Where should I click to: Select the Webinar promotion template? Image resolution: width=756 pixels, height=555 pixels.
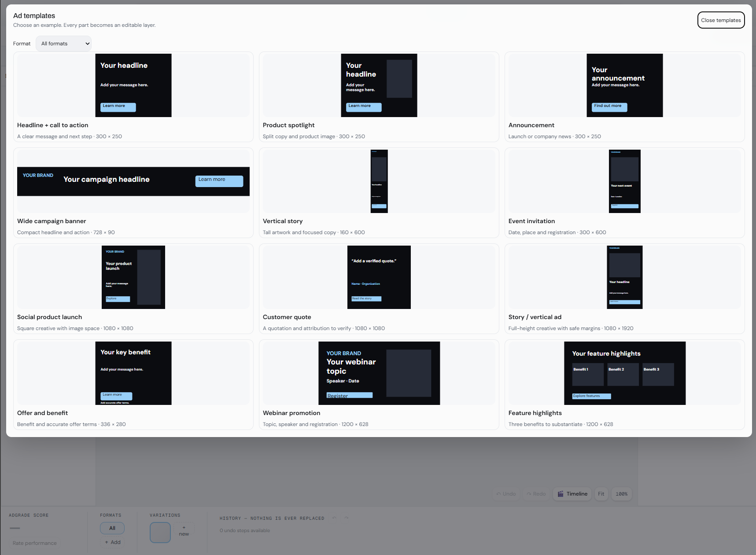coord(379,385)
